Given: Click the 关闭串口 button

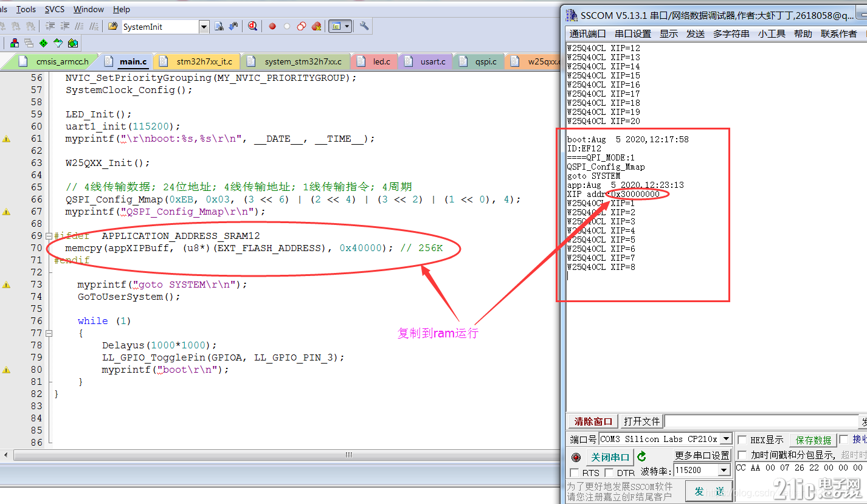Looking at the screenshot, I should 610,457.
